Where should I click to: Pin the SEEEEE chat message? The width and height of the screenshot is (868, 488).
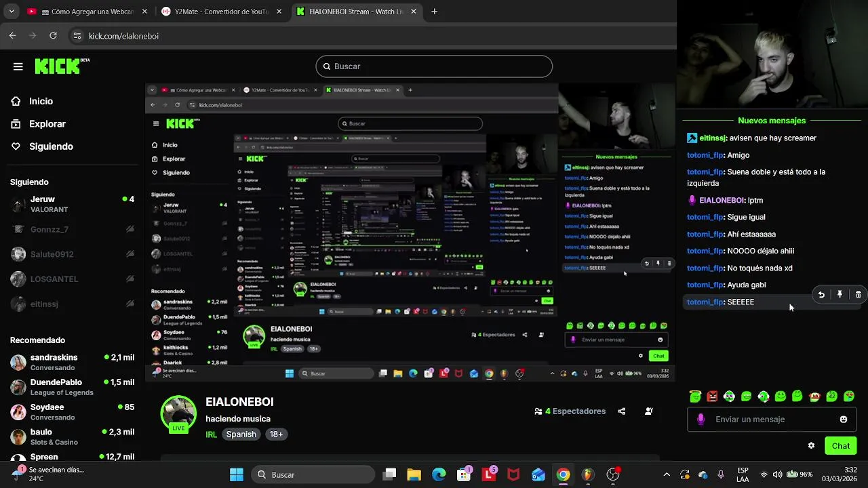[840, 295]
